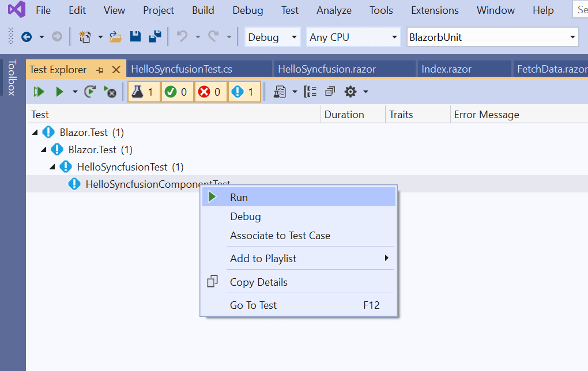The height and width of the screenshot is (371, 588).
Task: Click Collapse All tests icon
Action: coord(330,92)
